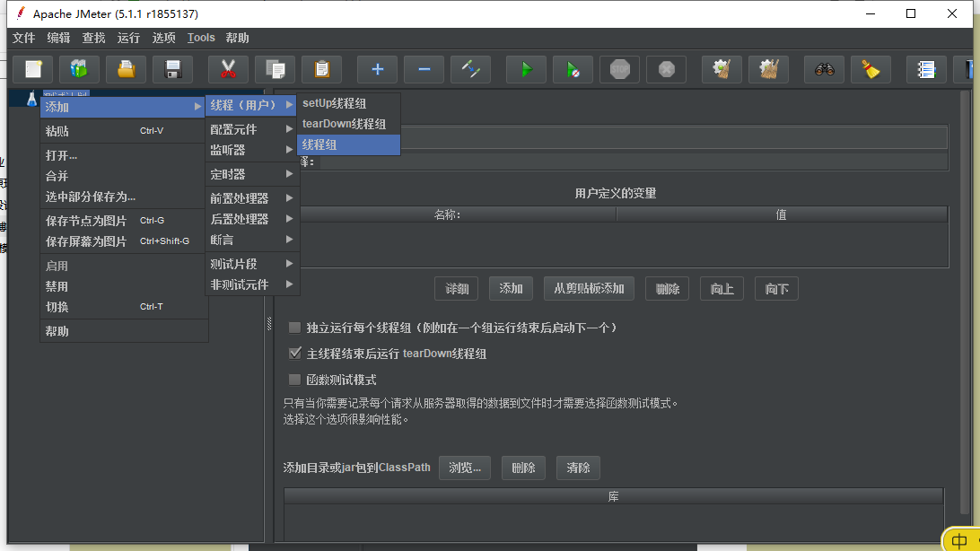Click the 添加 variable button

511,289
